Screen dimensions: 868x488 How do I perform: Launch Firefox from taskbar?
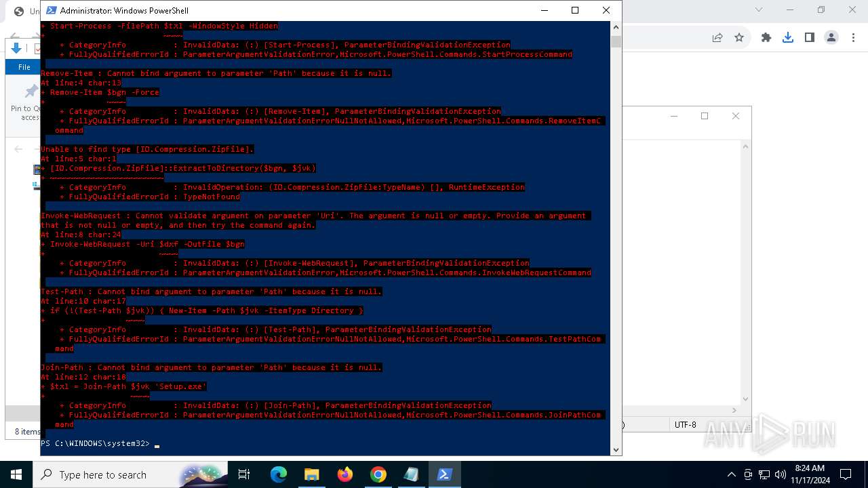tap(345, 474)
